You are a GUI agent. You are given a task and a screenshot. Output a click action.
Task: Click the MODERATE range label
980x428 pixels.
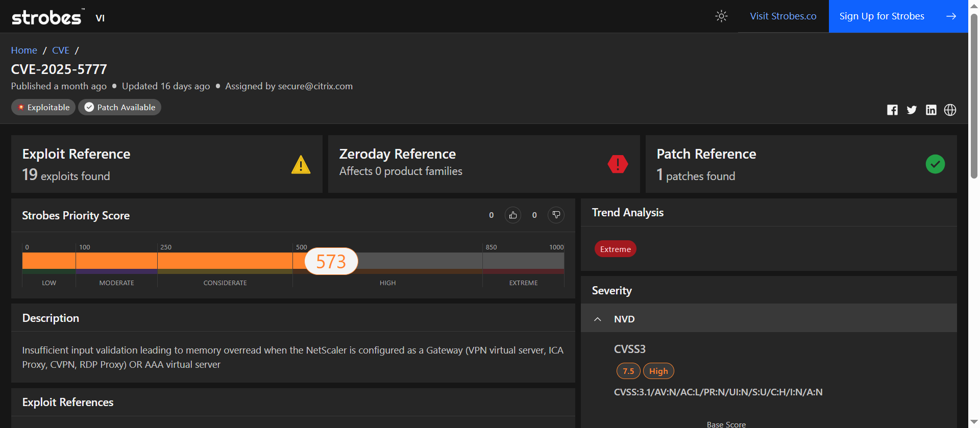pyautogui.click(x=116, y=283)
